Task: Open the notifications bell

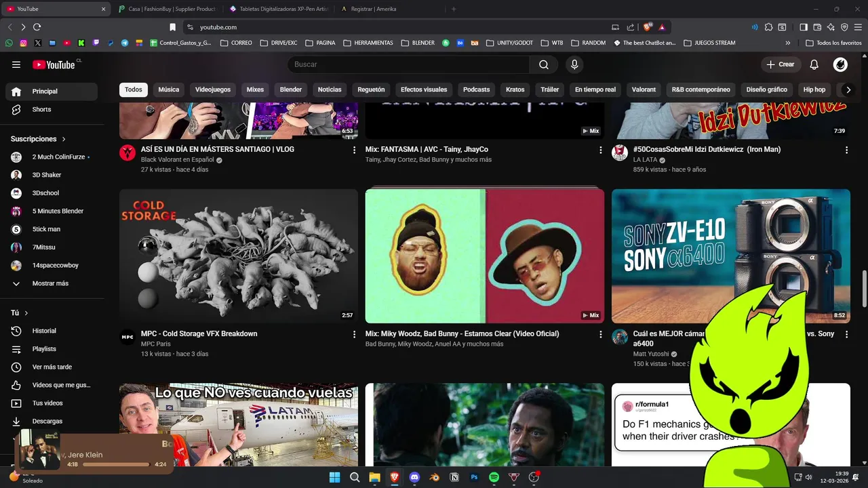Action: click(x=814, y=64)
